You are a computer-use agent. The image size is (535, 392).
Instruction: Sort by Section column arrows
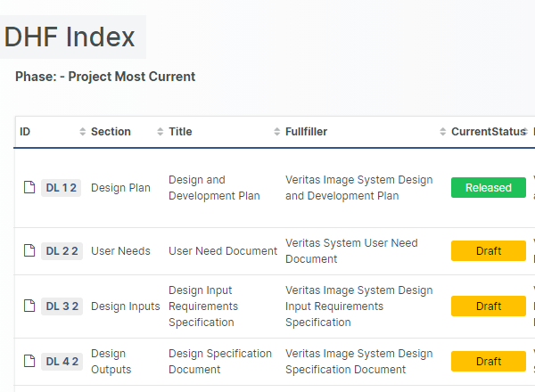point(160,132)
